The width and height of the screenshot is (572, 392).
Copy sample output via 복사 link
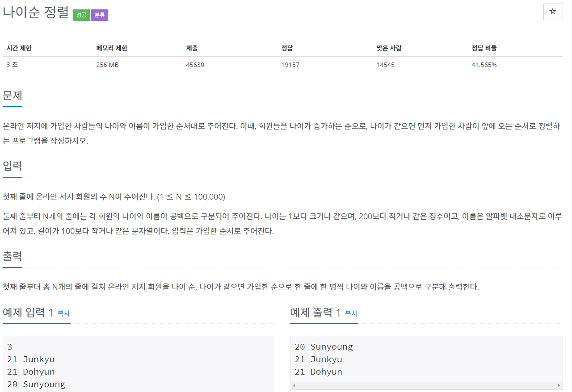[x=351, y=313]
